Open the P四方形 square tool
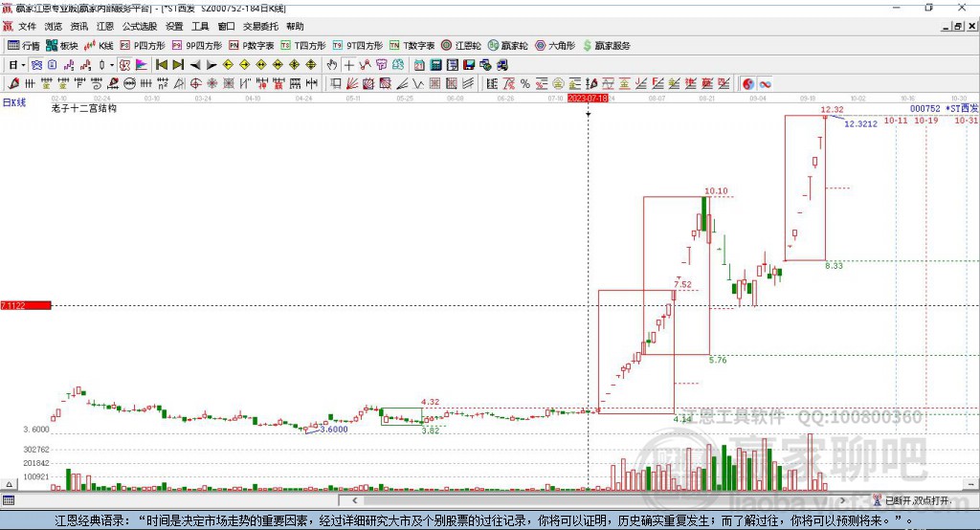Viewport: 980px width, 530px height. pyautogui.click(x=143, y=46)
